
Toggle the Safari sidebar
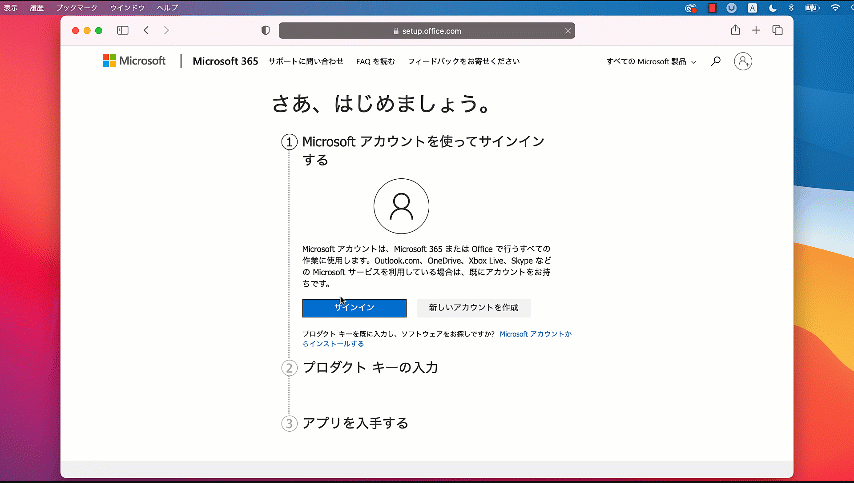point(123,31)
